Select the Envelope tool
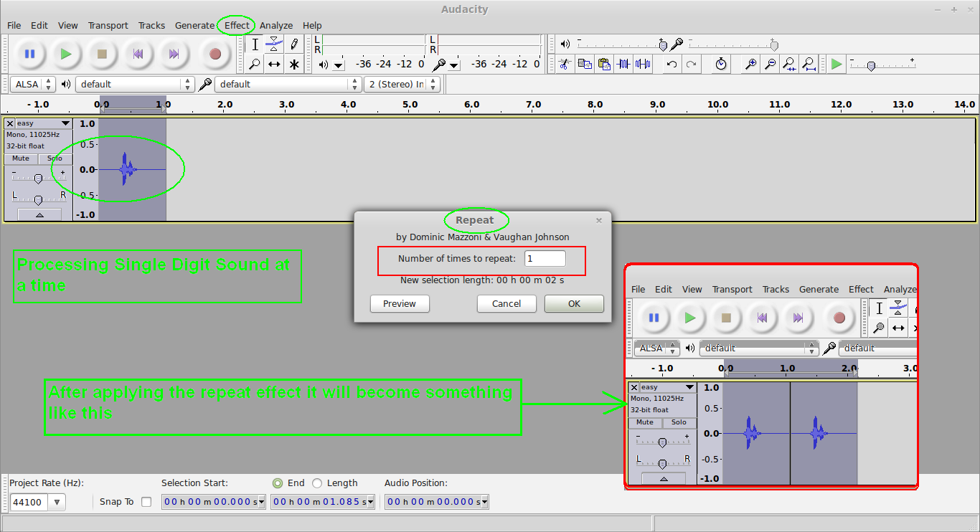Viewport: 980px width, 532px height. click(x=274, y=44)
